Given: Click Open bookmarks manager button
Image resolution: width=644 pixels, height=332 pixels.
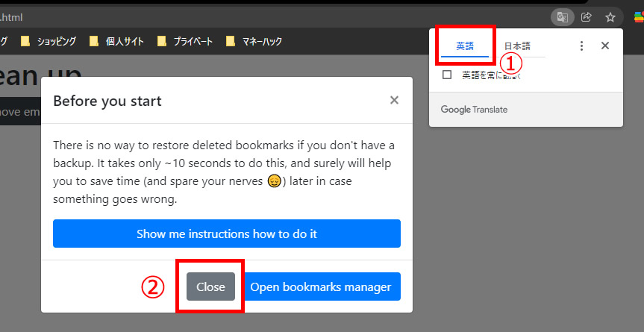Looking at the screenshot, I should pyautogui.click(x=320, y=286).
